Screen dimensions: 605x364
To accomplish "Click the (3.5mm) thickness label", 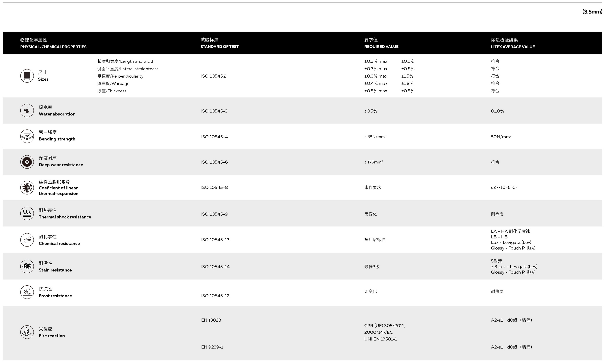I will [592, 11].
